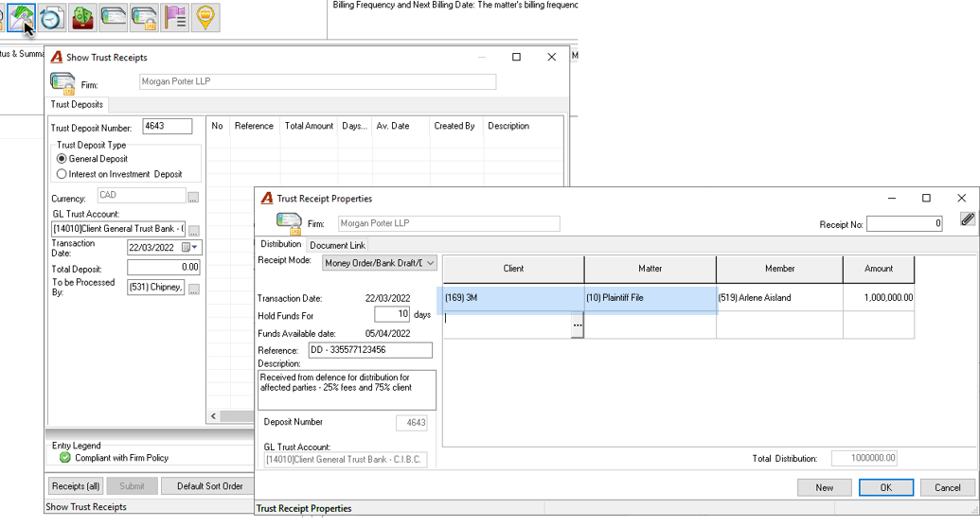This screenshot has width=980, height=526.
Task: Click the Matter column header
Action: point(650,269)
